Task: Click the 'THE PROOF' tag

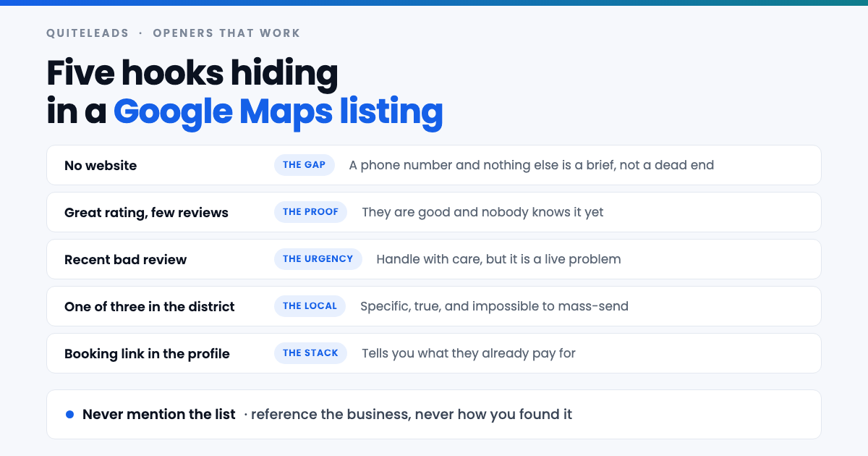Action: click(311, 212)
